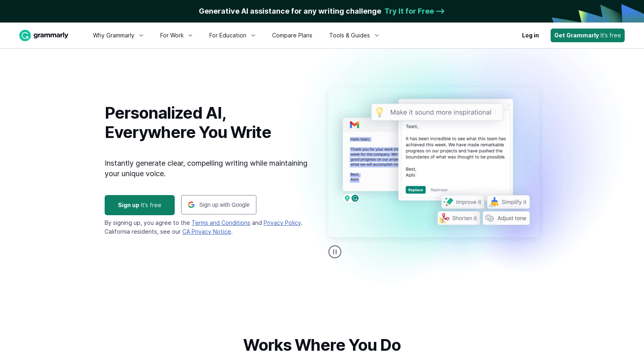Click the green Sign up button

(x=140, y=205)
